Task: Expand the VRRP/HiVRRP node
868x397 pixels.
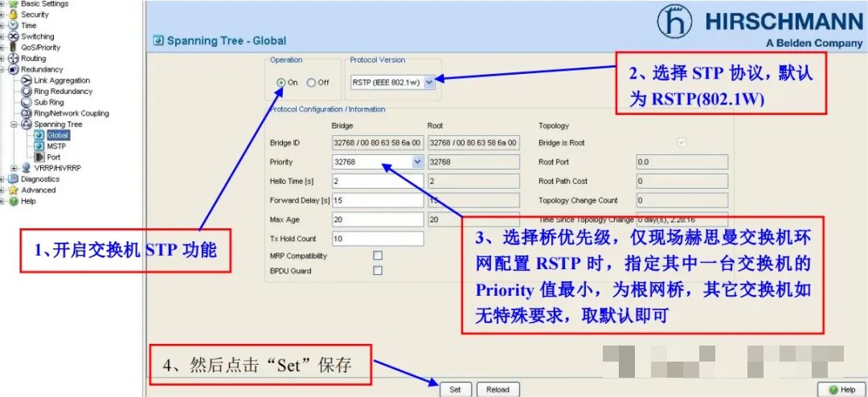Action: point(14,168)
